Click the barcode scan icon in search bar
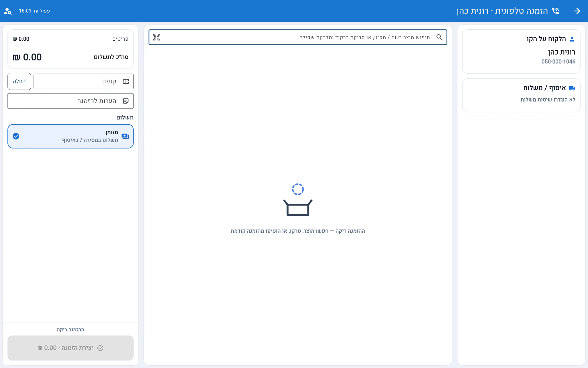The height and width of the screenshot is (368, 588). click(156, 37)
